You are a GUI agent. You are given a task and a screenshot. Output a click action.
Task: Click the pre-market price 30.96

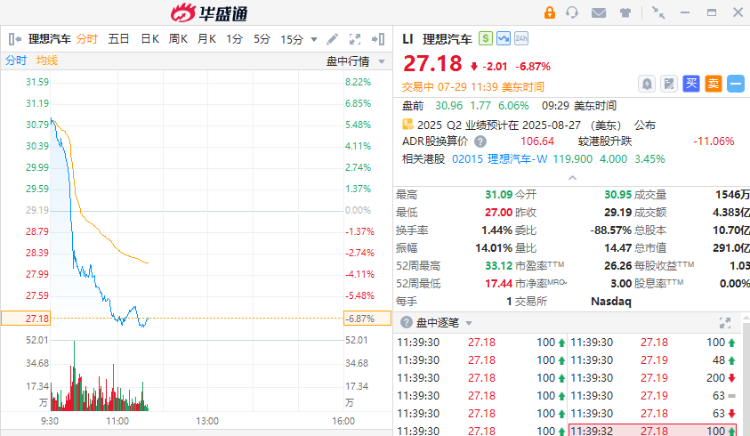[449, 106]
